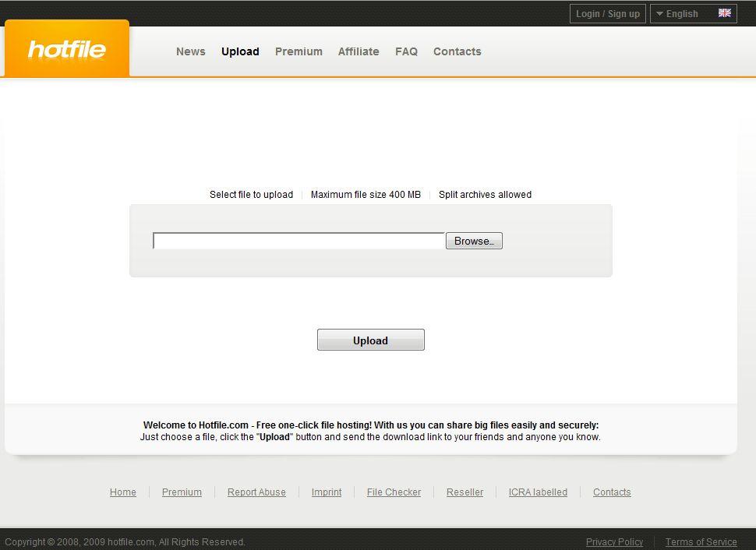The height and width of the screenshot is (550, 756).
Task: Click the UK flag icon
Action: 724,13
